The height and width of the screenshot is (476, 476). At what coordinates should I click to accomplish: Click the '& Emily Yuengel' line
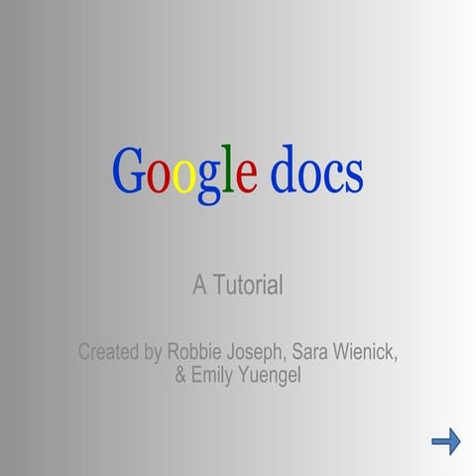tap(238, 375)
